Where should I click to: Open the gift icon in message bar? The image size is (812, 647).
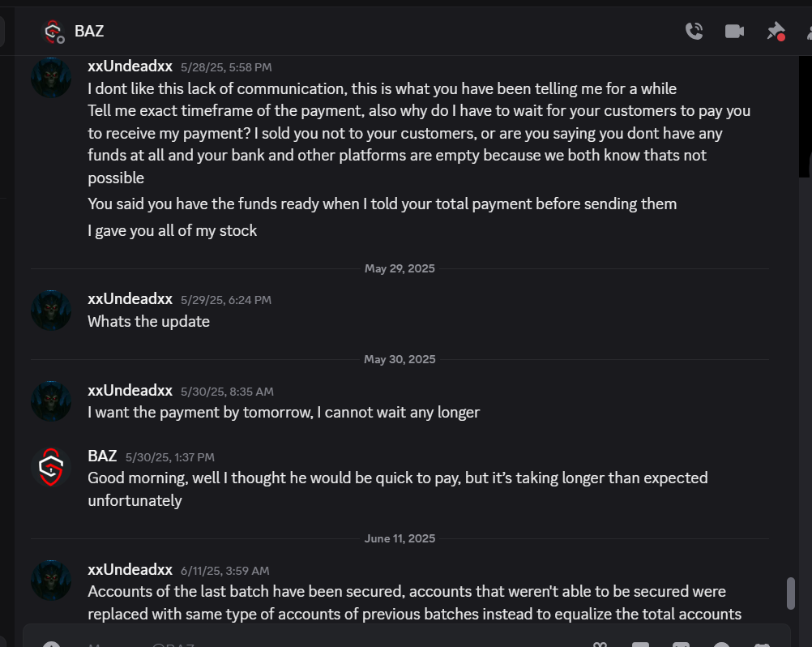(600, 645)
